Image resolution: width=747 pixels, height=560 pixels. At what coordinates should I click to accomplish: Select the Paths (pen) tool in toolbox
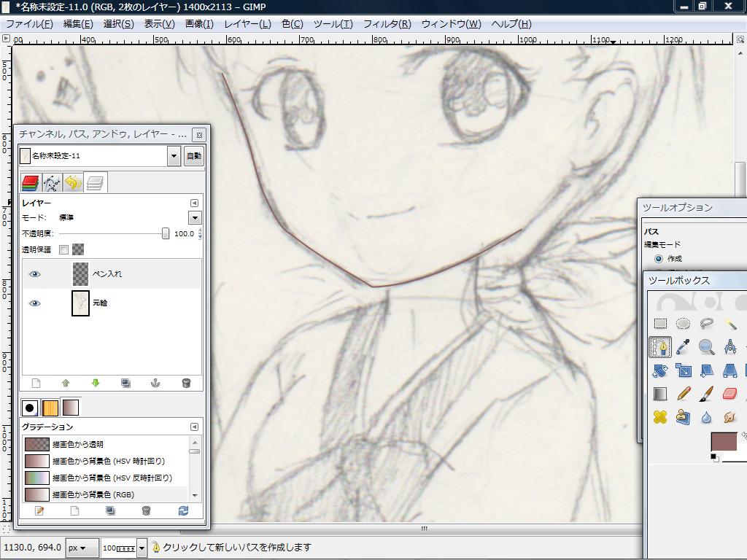pos(660,347)
